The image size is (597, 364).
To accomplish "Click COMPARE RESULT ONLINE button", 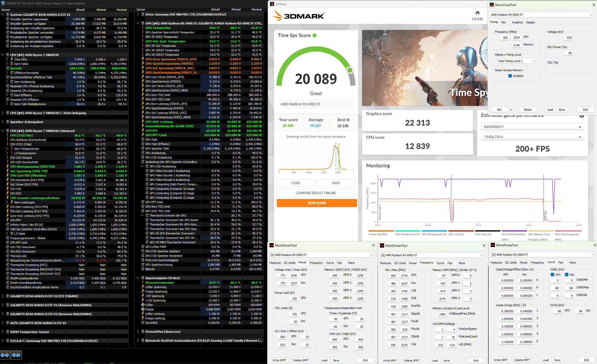I will tap(316, 193).
